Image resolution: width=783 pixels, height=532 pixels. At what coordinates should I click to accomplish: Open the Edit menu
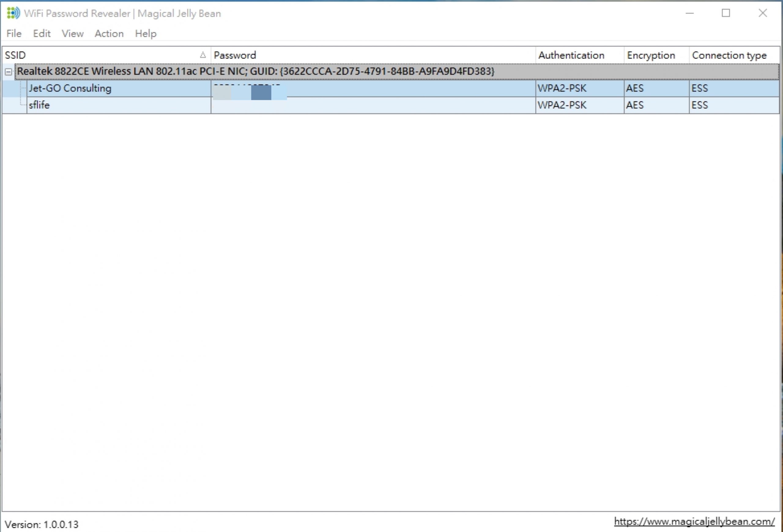click(x=41, y=34)
